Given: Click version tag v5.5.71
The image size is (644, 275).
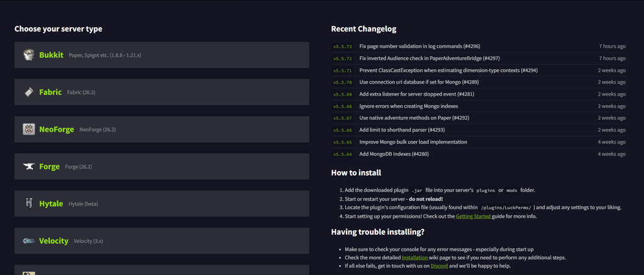Looking at the screenshot, I should pyautogui.click(x=343, y=70).
